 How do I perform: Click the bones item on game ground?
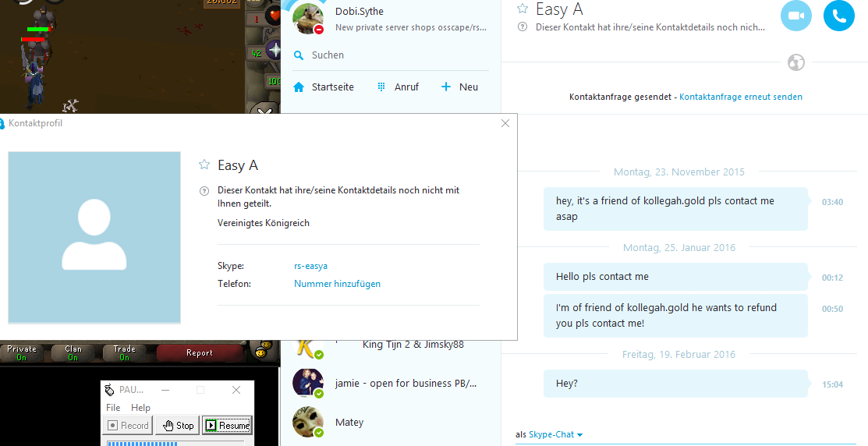(x=70, y=105)
